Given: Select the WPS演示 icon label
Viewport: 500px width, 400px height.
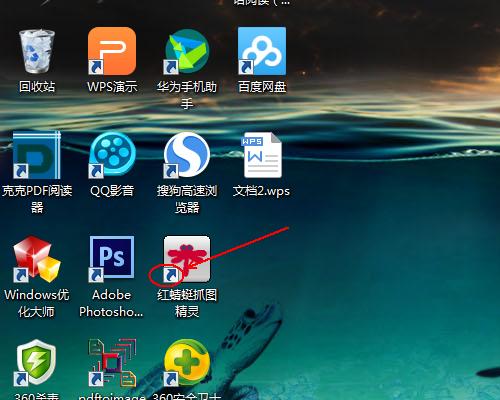Looking at the screenshot, I should tap(112, 87).
